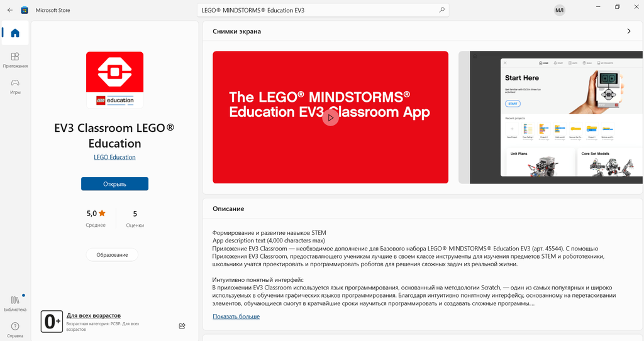This screenshot has width=644, height=341.
Task: Play the EV3 Classroom App video
Action: (330, 117)
